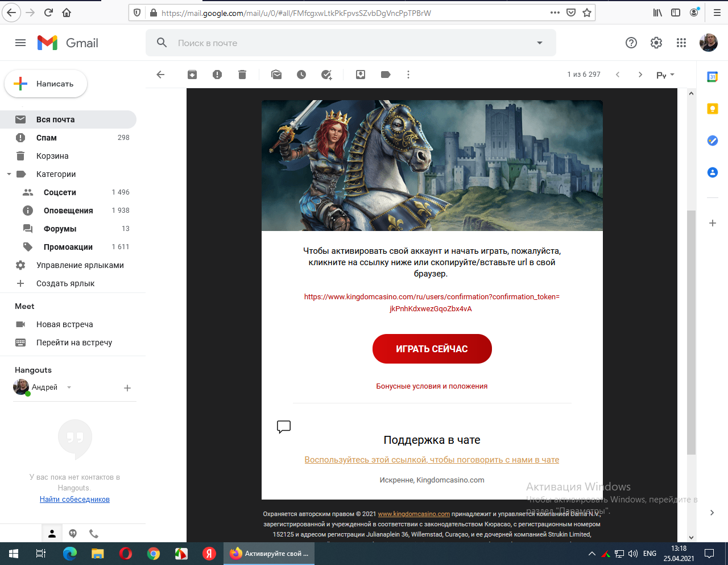Open Google Keep side panel
This screenshot has width=728, height=565.
click(x=713, y=109)
